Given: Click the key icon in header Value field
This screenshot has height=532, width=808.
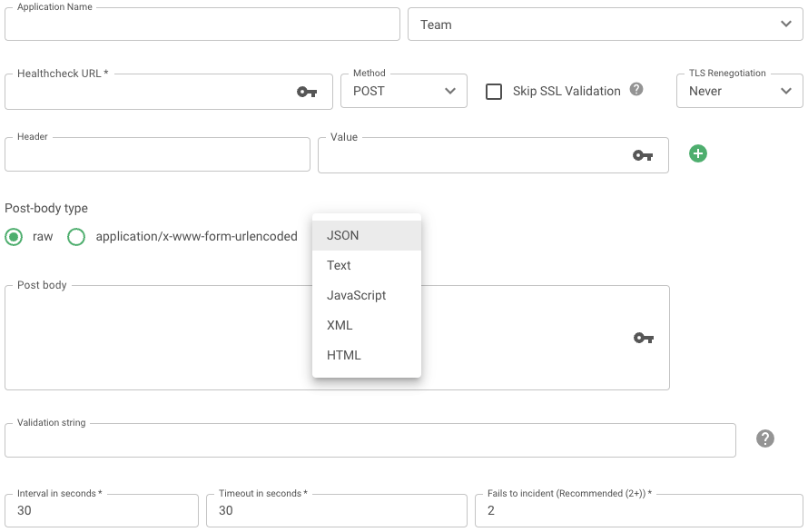Looking at the screenshot, I should pos(643,155).
